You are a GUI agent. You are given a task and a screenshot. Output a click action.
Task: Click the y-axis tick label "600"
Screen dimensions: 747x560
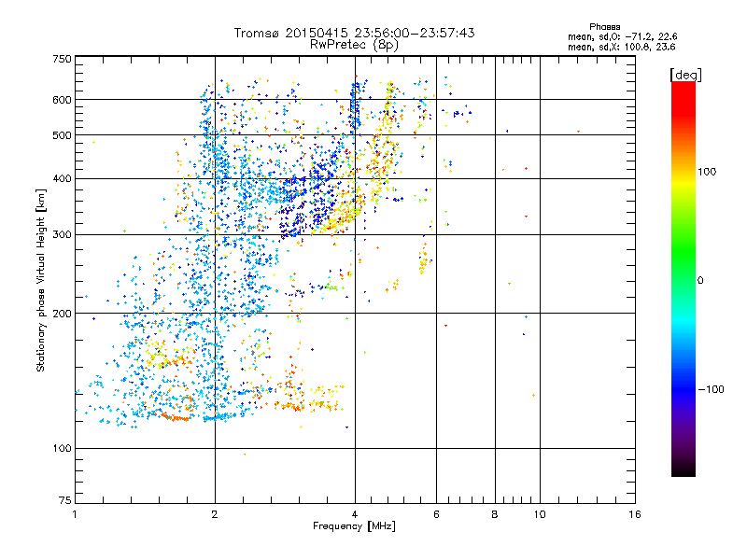click(x=62, y=100)
